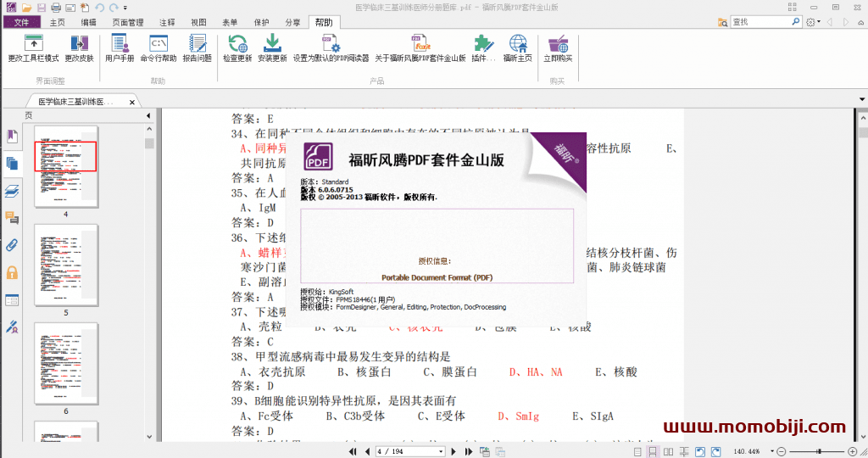Click the Print icon in quick access toolbar
The height and width of the screenshot is (458, 868).
tap(56, 8)
